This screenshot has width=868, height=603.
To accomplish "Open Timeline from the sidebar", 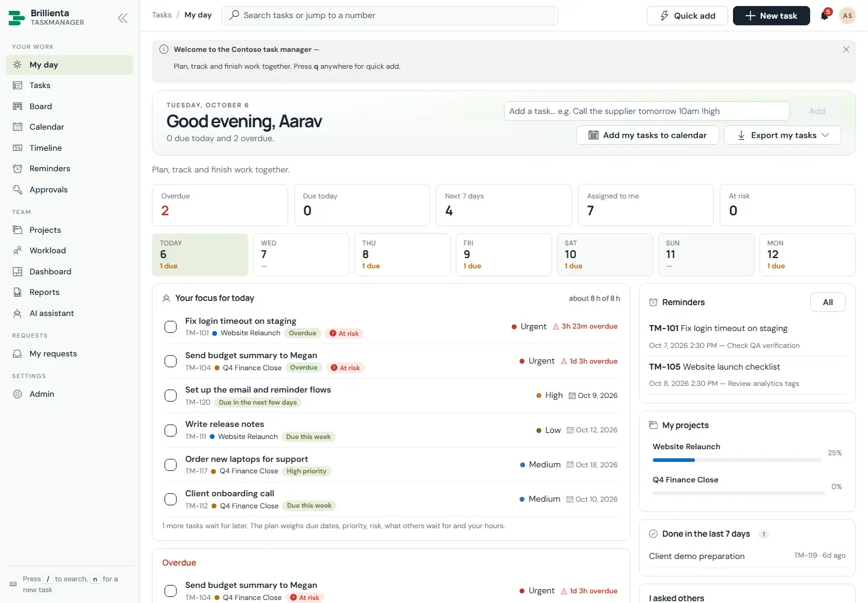I will [x=69, y=148].
